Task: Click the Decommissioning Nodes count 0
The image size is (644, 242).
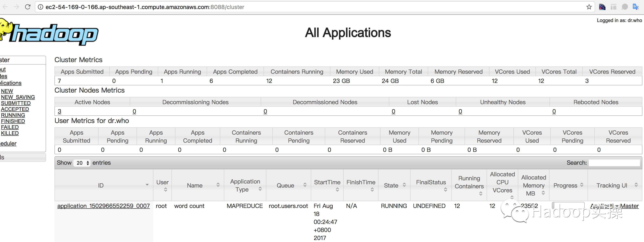Action: point(134,112)
